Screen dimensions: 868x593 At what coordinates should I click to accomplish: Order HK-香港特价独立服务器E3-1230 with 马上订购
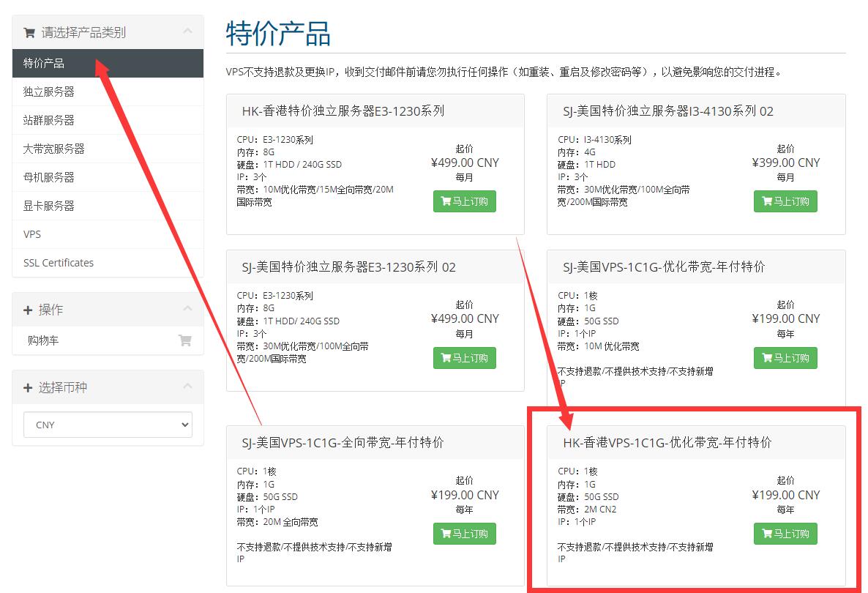coord(464,201)
